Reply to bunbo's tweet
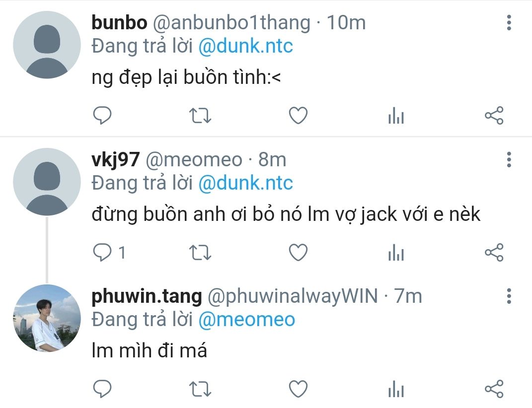The height and width of the screenshot is (408, 532). pyautogui.click(x=102, y=115)
